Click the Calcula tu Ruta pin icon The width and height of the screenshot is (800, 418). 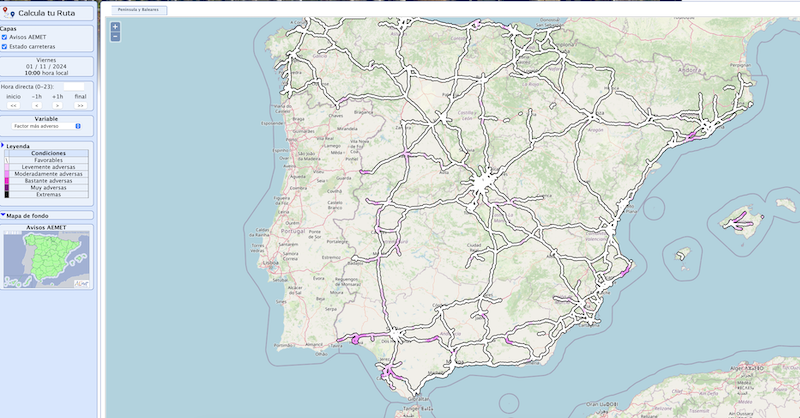pyautogui.click(x=11, y=15)
